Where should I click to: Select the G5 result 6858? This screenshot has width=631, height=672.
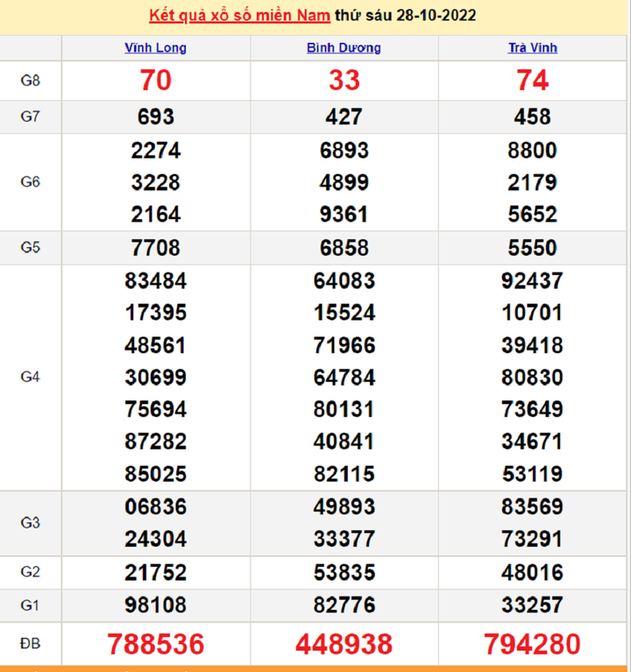(344, 248)
